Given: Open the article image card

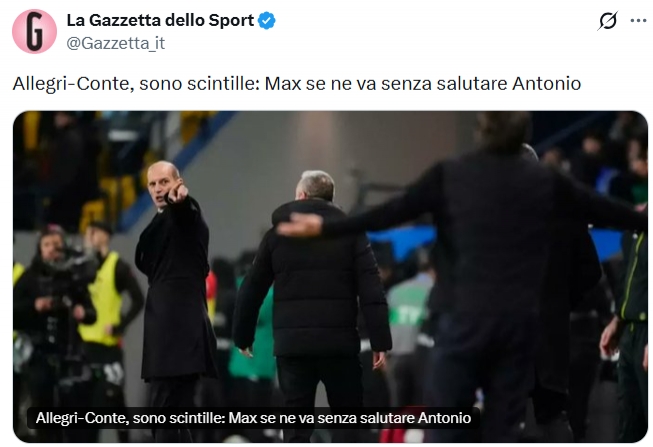Looking at the screenshot, I should coord(330,277).
